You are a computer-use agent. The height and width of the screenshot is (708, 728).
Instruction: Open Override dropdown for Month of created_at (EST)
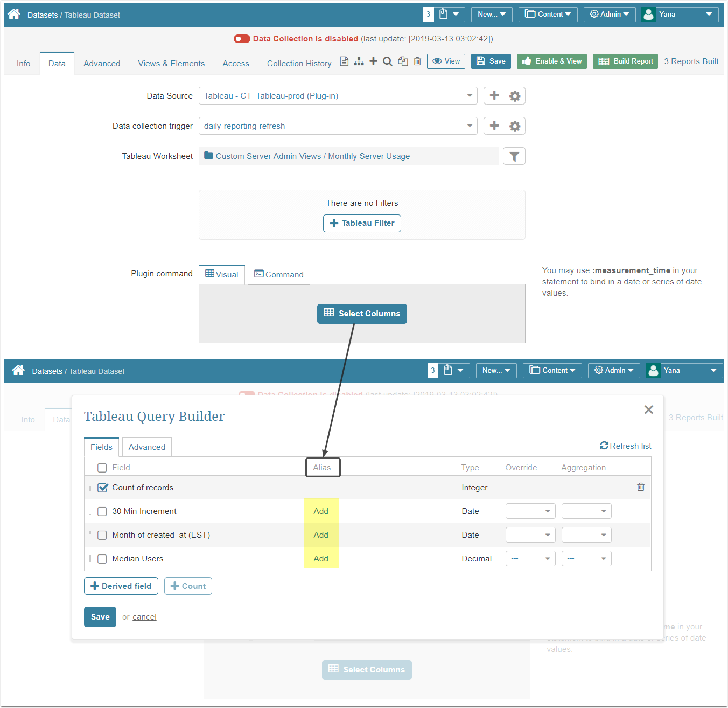click(530, 535)
